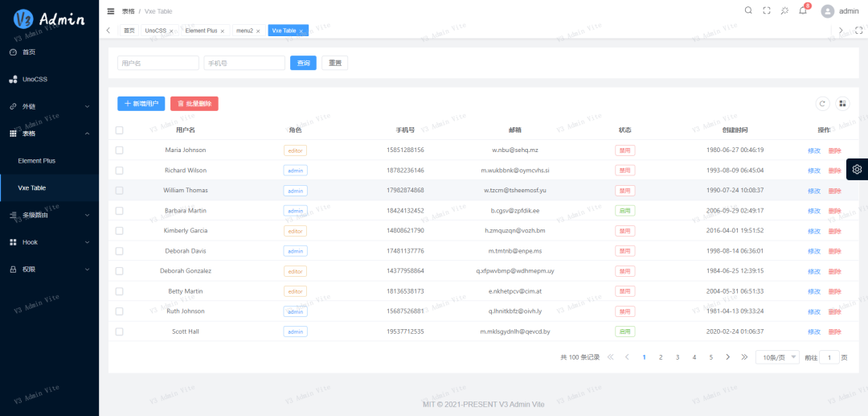Open Element Plus in the sidebar
The image size is (868, 416).
(x=37, y=161)
